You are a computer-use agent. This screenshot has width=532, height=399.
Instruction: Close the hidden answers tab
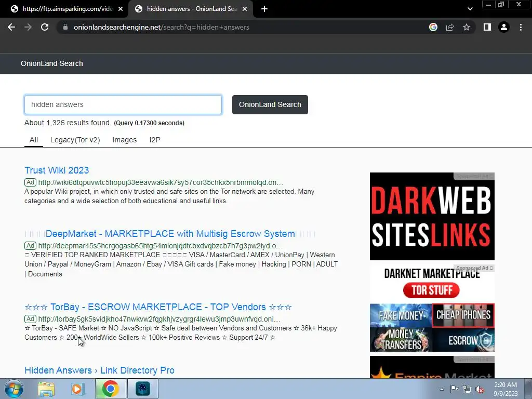[x=245, y=9]
